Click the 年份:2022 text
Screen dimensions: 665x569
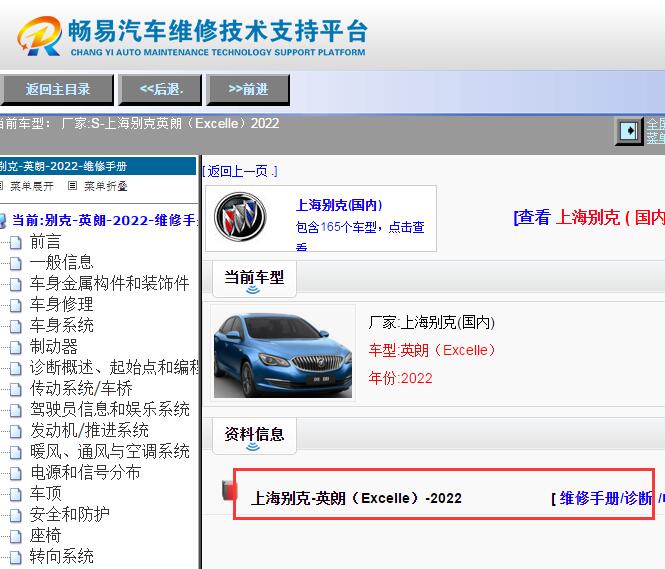click(x=400, y=378)
